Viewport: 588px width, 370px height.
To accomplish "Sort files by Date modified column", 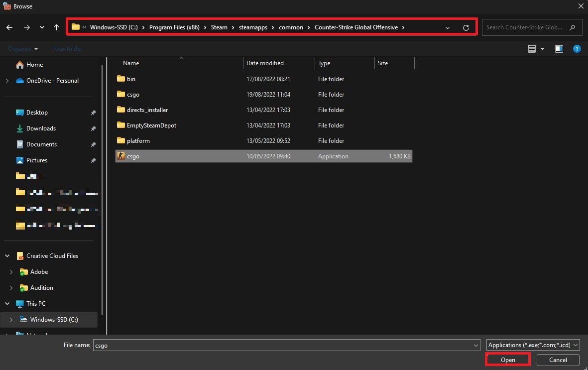I will point(265,63).
